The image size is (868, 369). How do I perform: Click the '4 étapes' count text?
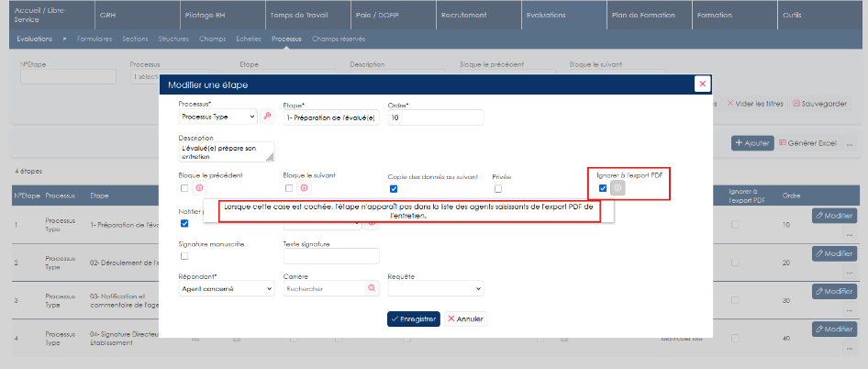28,172
